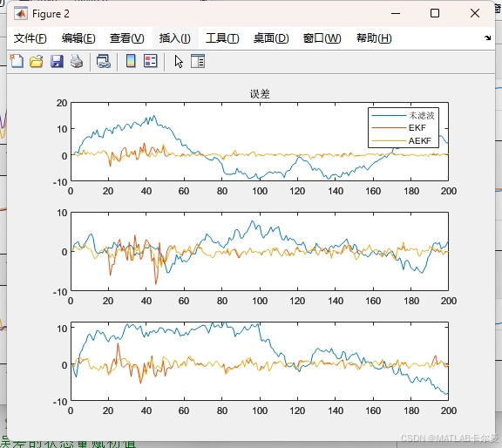
Task: Print the figure using the printer icon
Action: [x=77, y=61]
